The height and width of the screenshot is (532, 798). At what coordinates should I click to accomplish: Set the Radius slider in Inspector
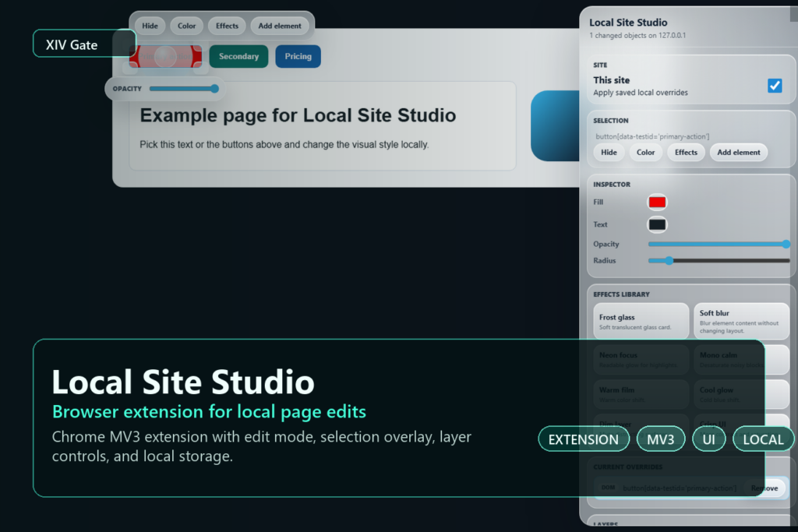click(x=719, y=260)
